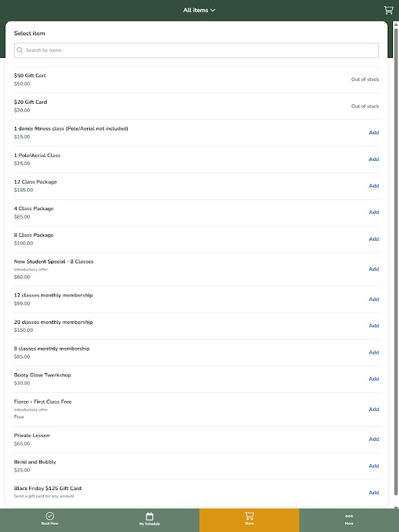Viewport: 399px width, 532px height.
Task: Expand the All items dropdown
Action: (x=199, y=10)
